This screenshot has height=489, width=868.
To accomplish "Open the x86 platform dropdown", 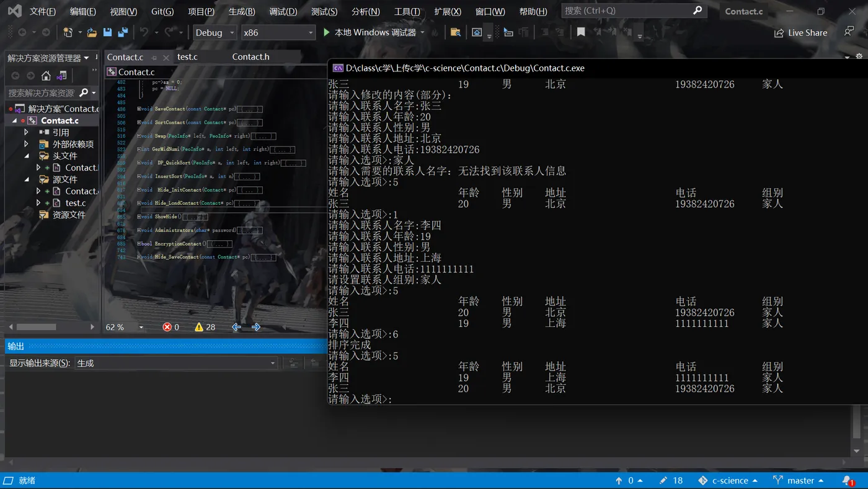I will 278,32.
